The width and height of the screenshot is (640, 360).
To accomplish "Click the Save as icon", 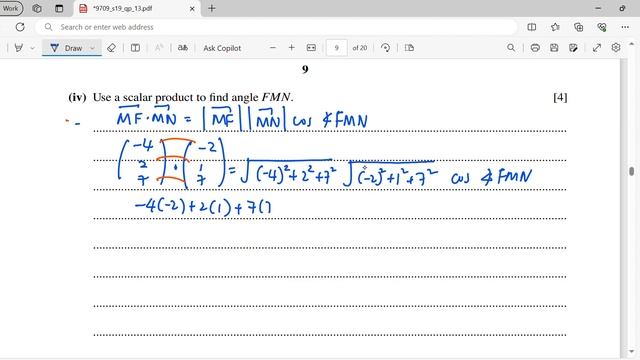I will (x=573, y=48).
